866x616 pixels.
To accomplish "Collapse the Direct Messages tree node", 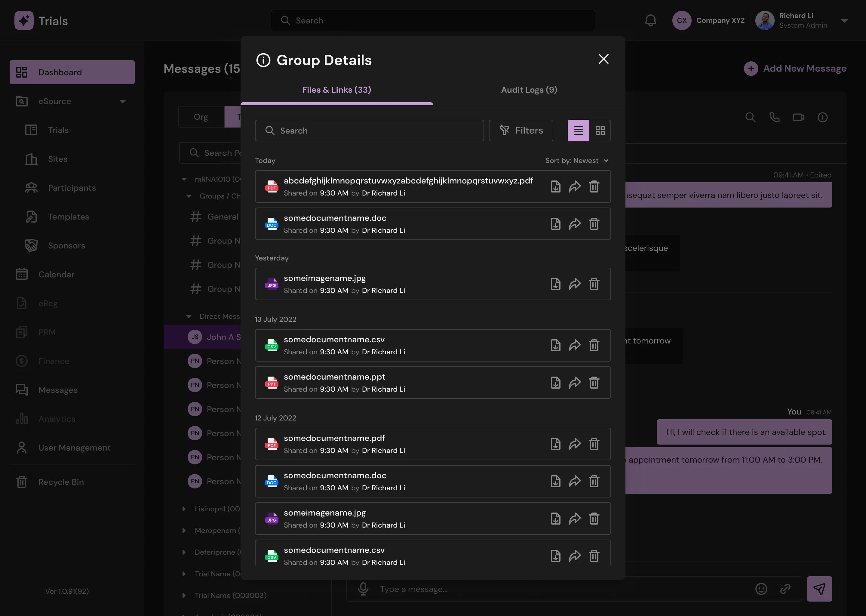I will click(x=189, y=317).
